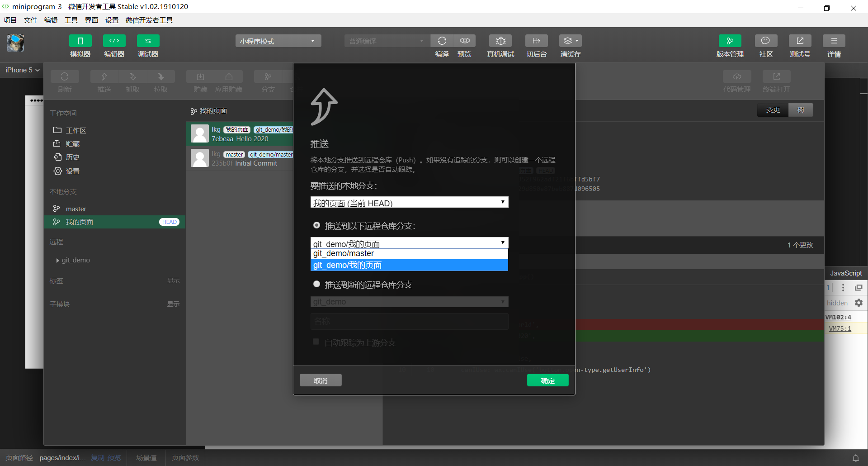Expand the git_demo remote tree node

click(58, 261)
